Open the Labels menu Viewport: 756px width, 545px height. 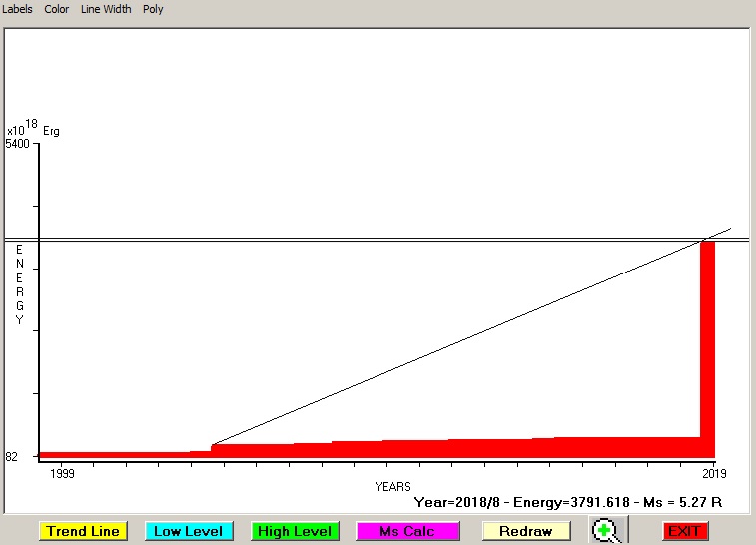pyautogui.click(x=17, y=9)
